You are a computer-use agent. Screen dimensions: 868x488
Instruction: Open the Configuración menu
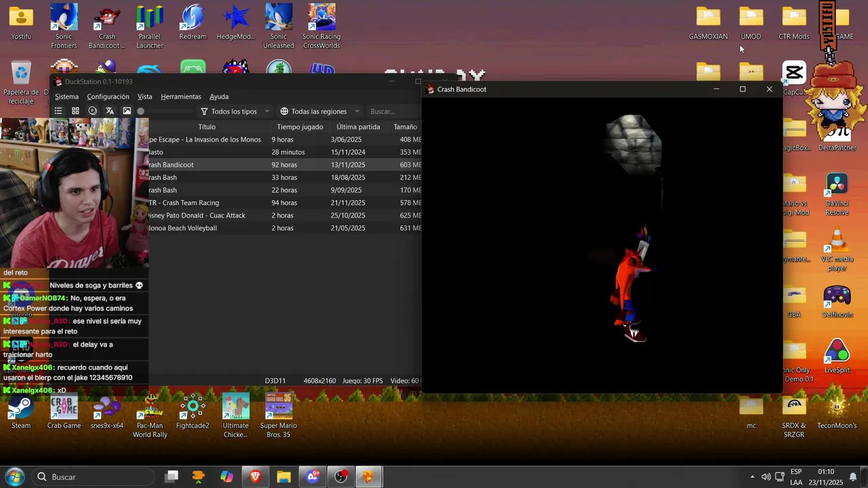tap(108, 96)
